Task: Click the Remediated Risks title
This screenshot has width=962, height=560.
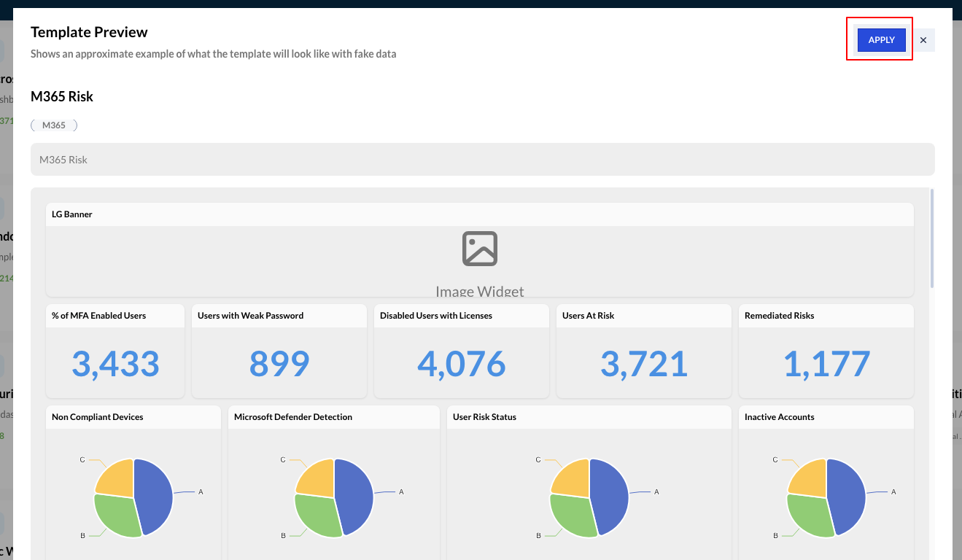Action: [x=780, y=316]
